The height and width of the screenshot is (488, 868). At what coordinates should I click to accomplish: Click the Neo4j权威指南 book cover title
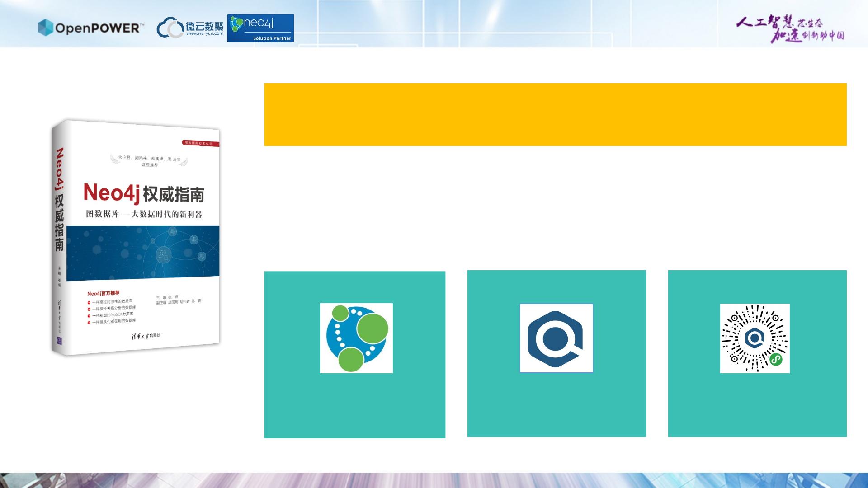click(x=144, y=193)
